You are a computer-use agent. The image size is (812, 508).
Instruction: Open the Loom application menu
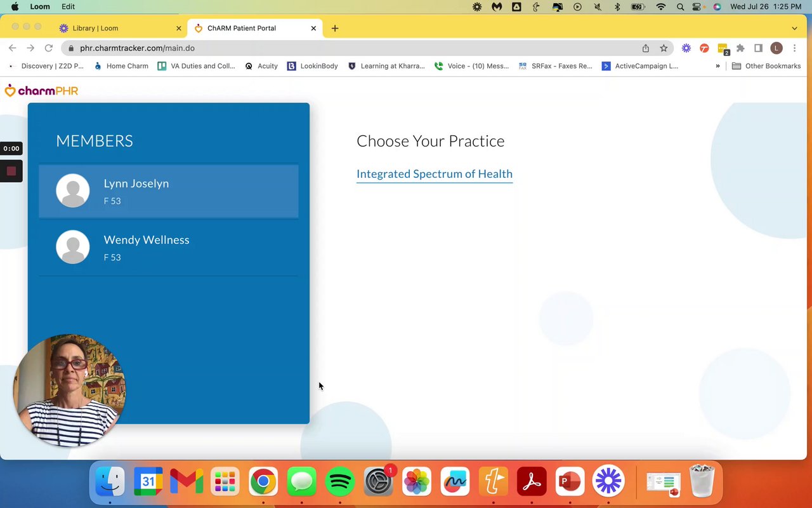40,6
